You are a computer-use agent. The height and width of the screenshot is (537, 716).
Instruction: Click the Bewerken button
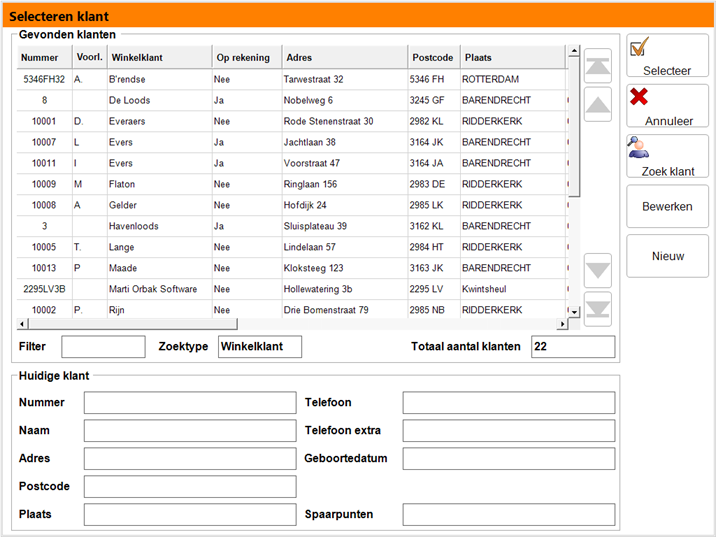coord(667,206)
